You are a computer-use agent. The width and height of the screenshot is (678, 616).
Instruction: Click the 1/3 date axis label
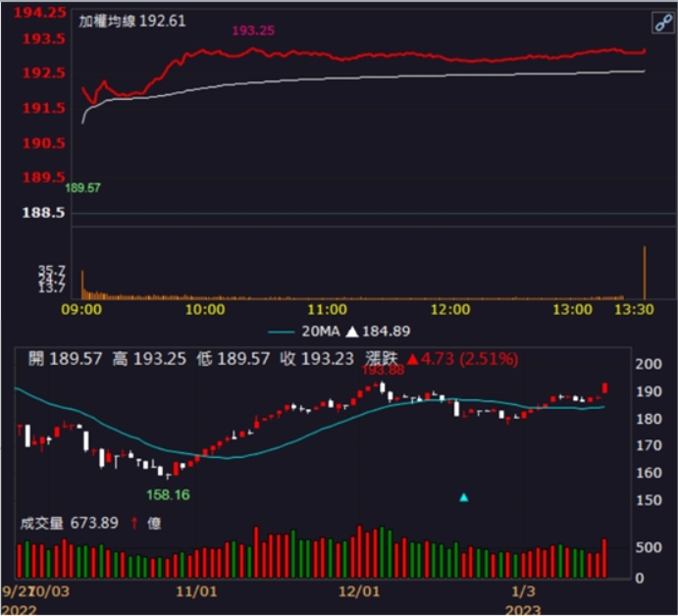(x=524, y=591)
